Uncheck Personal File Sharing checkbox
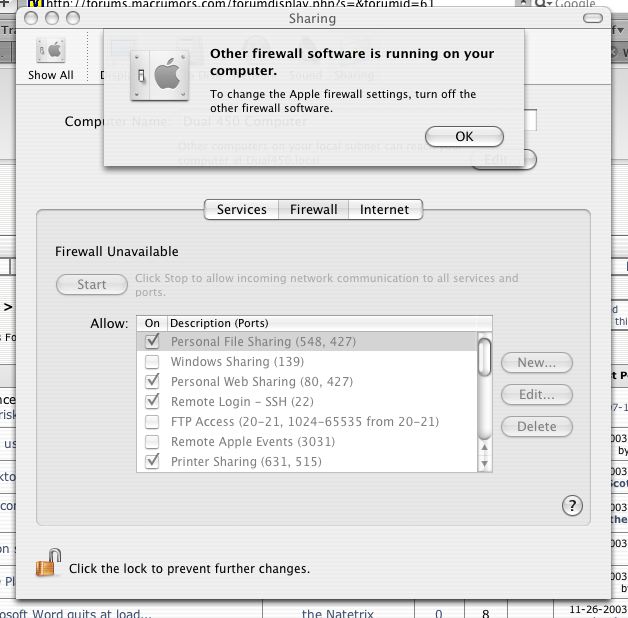This screenshot has width=628, height=618. (x=152, y=341)
